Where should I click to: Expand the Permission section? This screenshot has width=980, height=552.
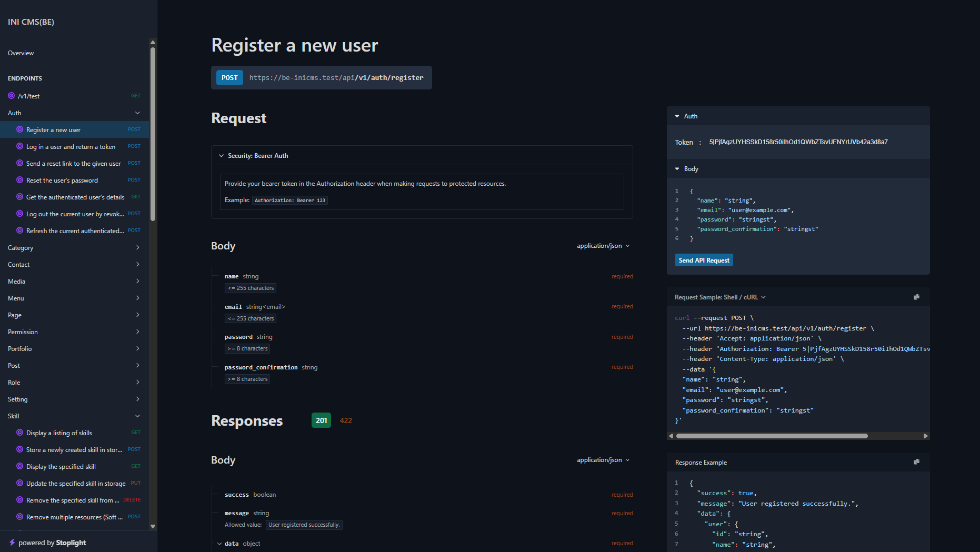coord(137,332)
